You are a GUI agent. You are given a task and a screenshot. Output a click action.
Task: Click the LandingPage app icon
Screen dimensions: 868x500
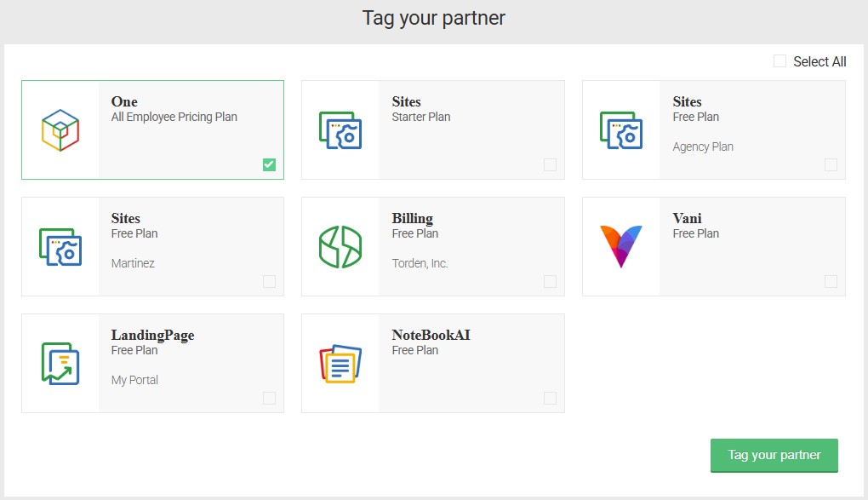coord(60,364)
